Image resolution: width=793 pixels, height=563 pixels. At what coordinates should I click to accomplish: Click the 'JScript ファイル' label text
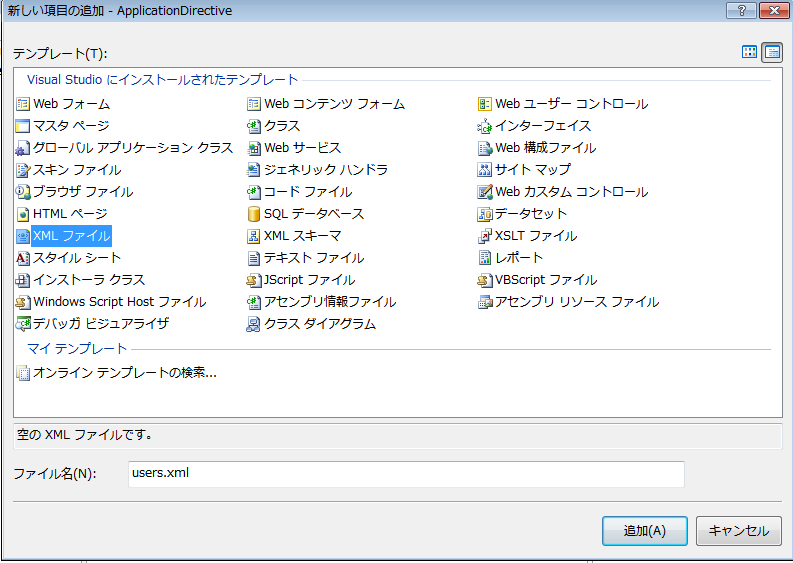309,280
